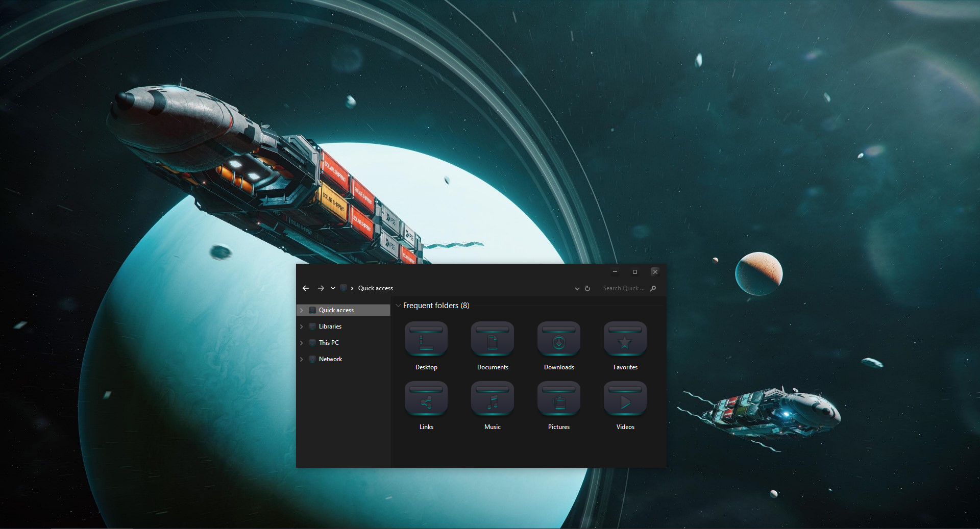The height and width of the screenshot is (529, 980).
Task: Open the Music note folder icon
Action: pos(493,398)
